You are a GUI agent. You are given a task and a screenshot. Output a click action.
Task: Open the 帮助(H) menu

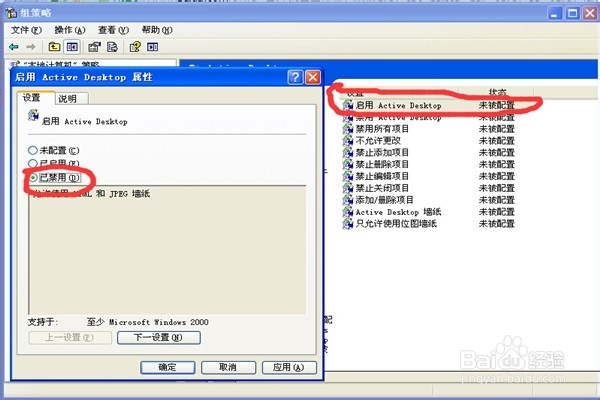[x=157, y=30]
